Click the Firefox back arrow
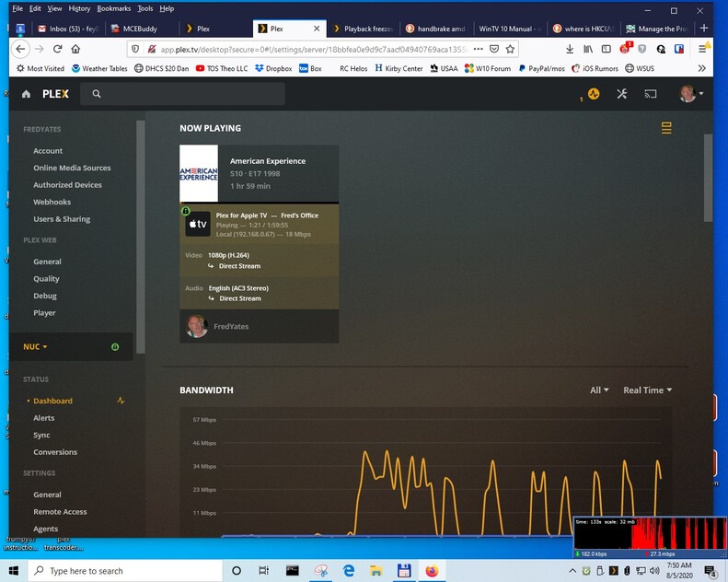The image size is (728, 582). click(x=20, y=49)
